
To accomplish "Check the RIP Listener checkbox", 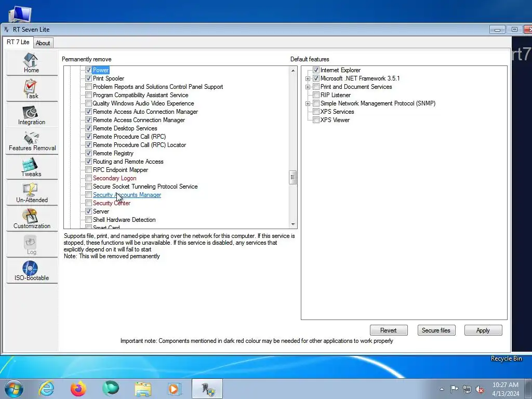I will (316, 95).
